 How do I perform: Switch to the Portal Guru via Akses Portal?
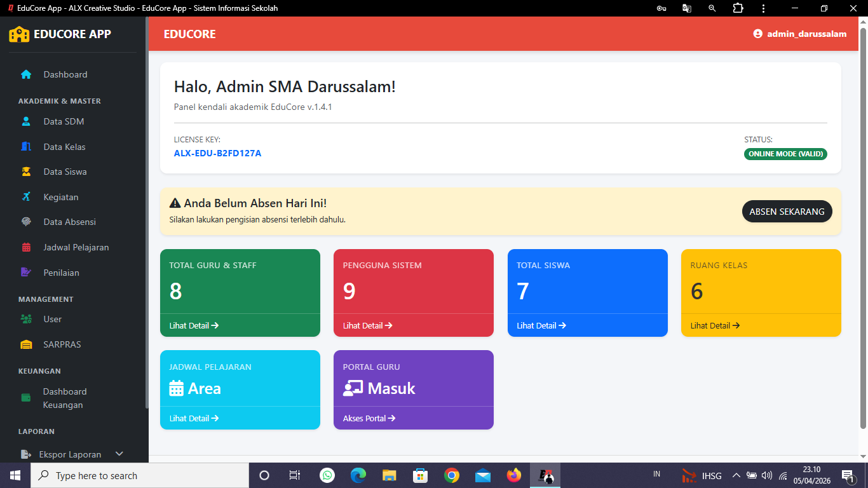[x=370, y=417]
